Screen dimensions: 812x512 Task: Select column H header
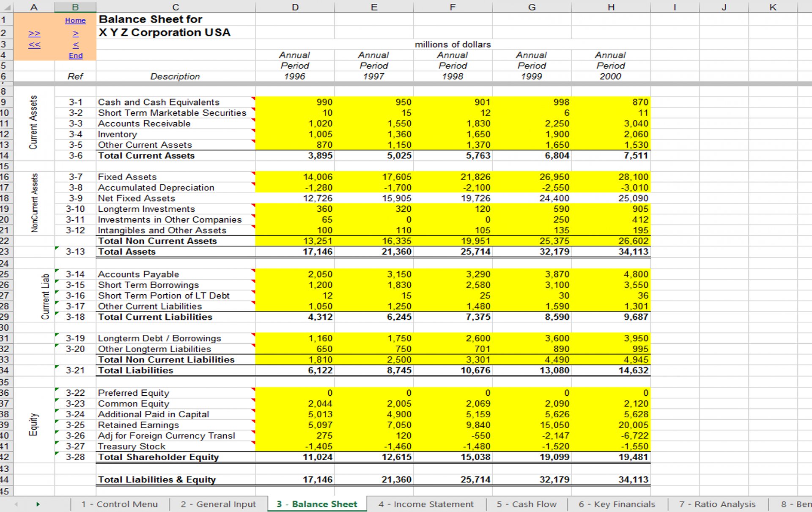(x=611, y=7)
